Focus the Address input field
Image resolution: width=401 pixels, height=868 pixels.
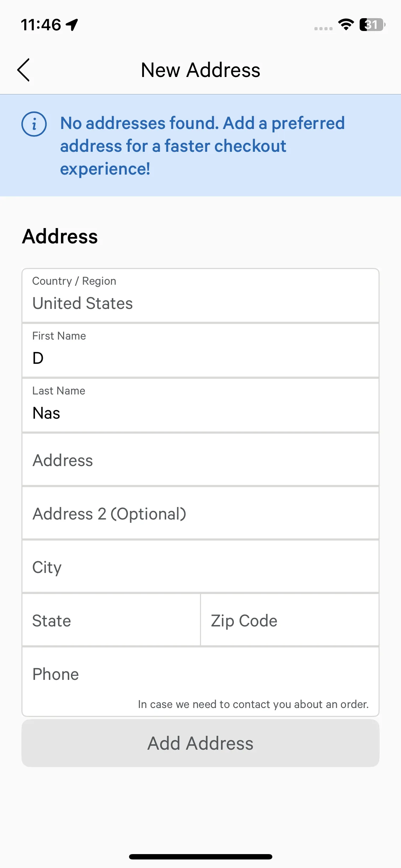[200, 460]
